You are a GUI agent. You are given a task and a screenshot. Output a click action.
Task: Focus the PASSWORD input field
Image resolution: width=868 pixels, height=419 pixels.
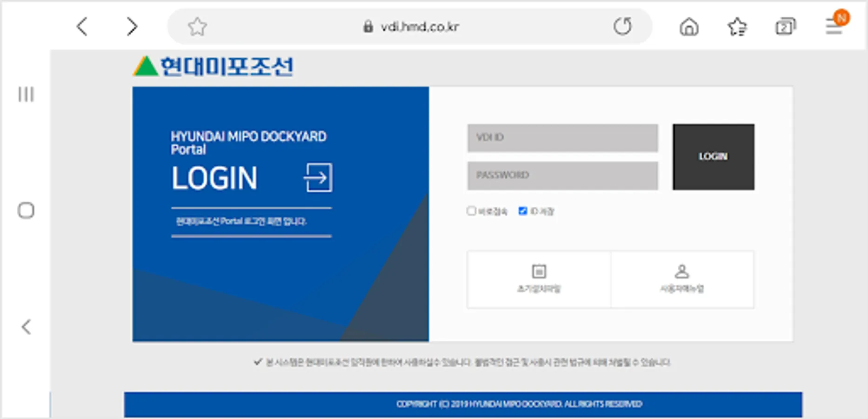563,176
